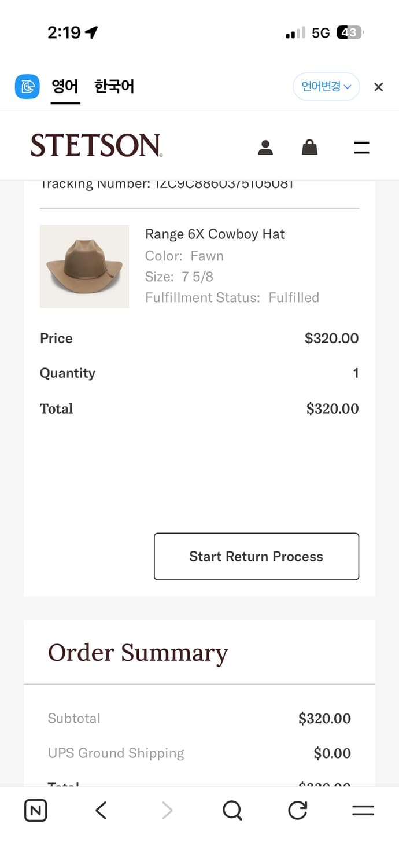This screenshot has height=868, width=399.
Task: Tap the Naver home icon
Action: click(x=36, y=811)
